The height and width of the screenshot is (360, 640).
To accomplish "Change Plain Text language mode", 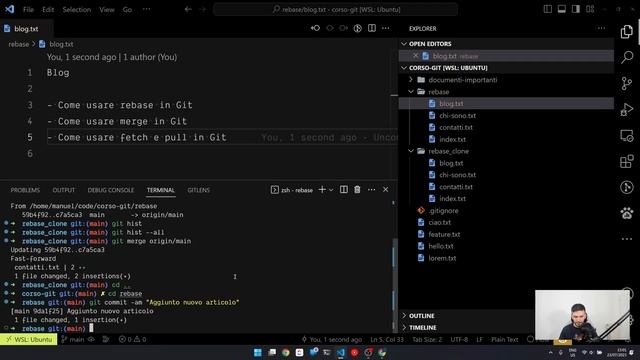I will pyautogui.click(x=504, y=339).
